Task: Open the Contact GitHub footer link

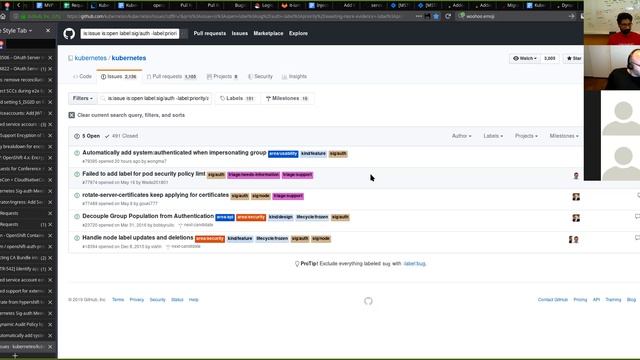Action: click(x=553, y=300)
